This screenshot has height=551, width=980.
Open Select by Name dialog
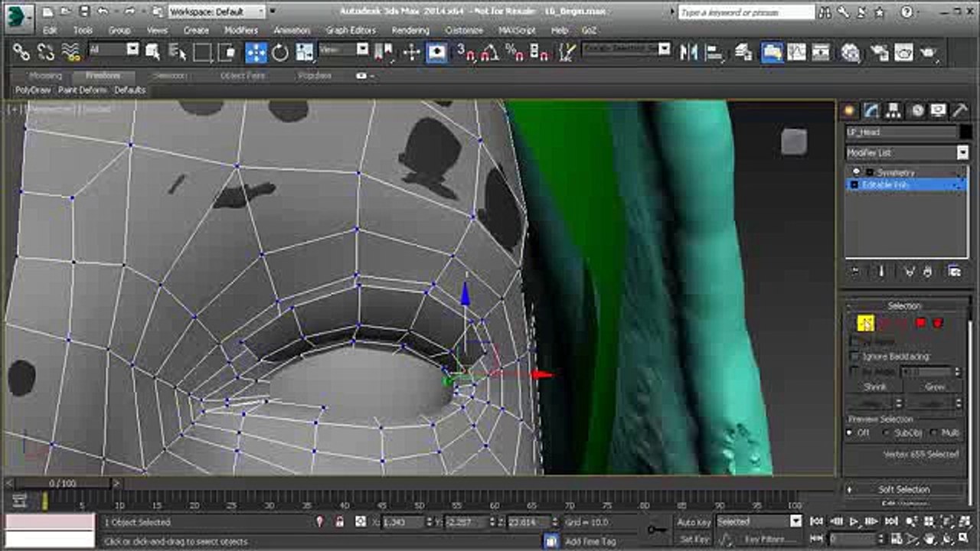[x=178, y=52]
